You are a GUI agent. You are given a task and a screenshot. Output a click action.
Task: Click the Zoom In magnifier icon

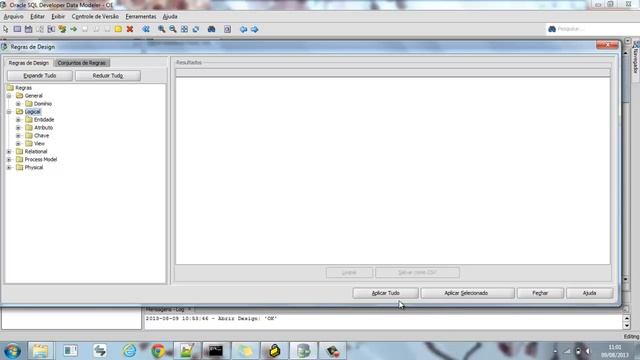162,29
